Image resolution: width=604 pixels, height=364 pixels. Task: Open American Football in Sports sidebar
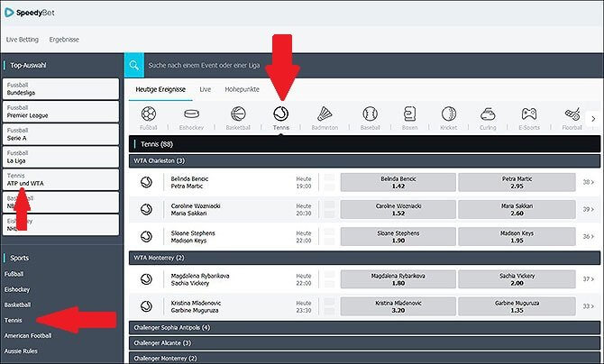point(28,335)
